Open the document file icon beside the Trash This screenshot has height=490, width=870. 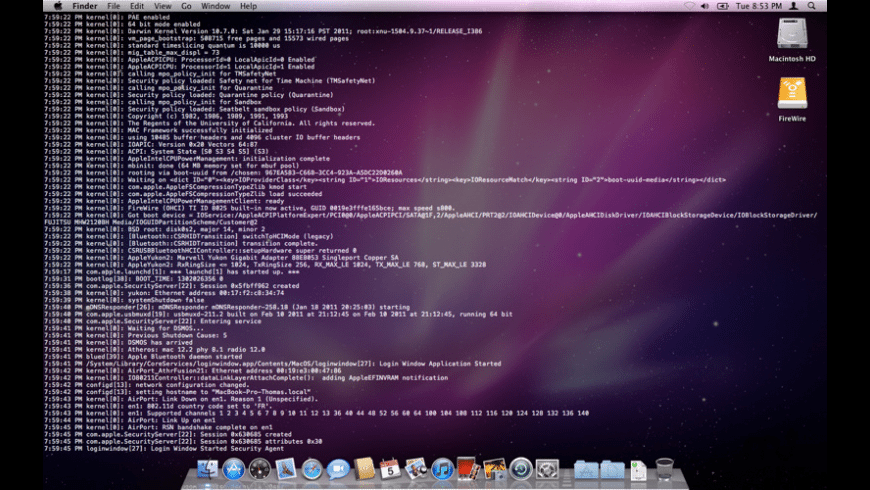click(638, 470)
